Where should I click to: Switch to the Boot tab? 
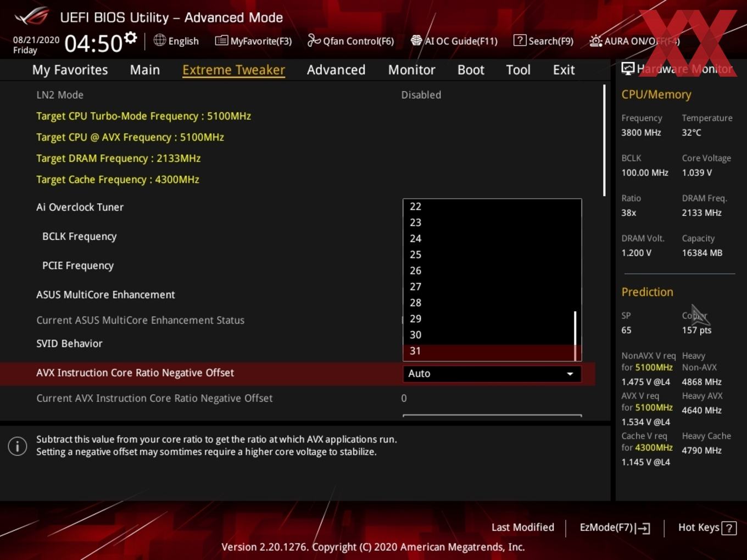click(x=471, y=70)
